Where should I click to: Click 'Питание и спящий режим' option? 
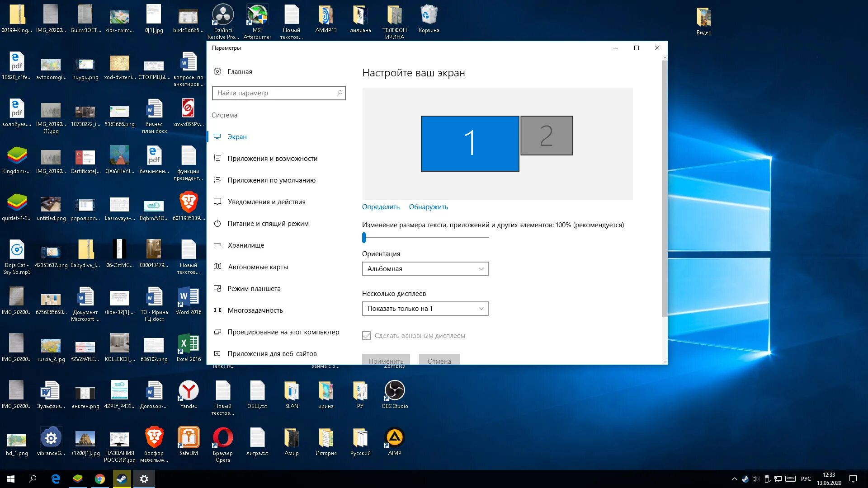tap(267, 223)
